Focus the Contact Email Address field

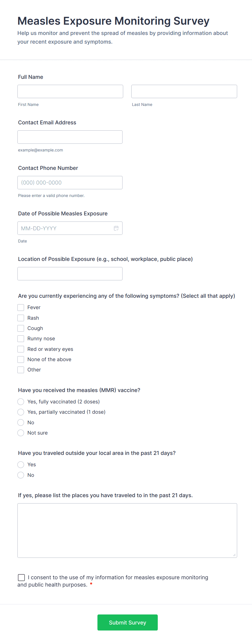point(70,137)
